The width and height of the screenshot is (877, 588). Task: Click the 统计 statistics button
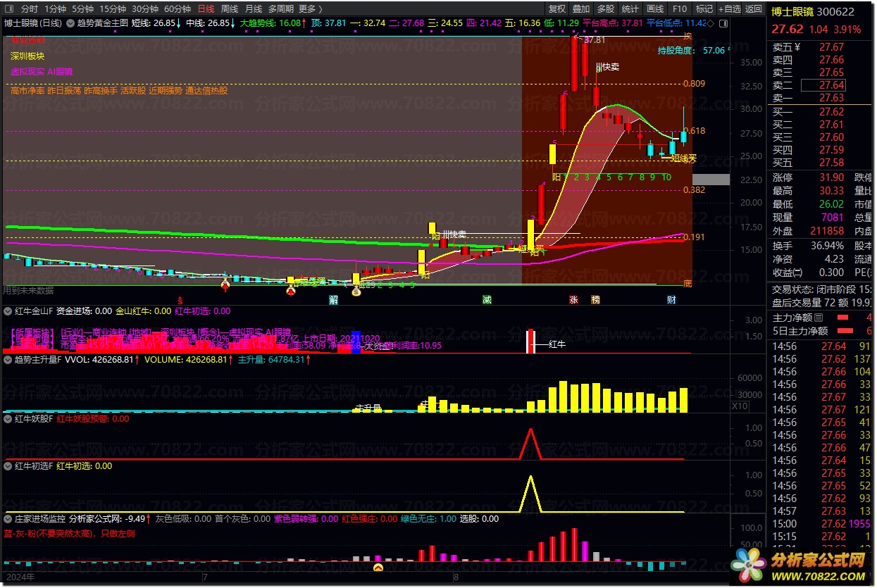pos(630,9)
